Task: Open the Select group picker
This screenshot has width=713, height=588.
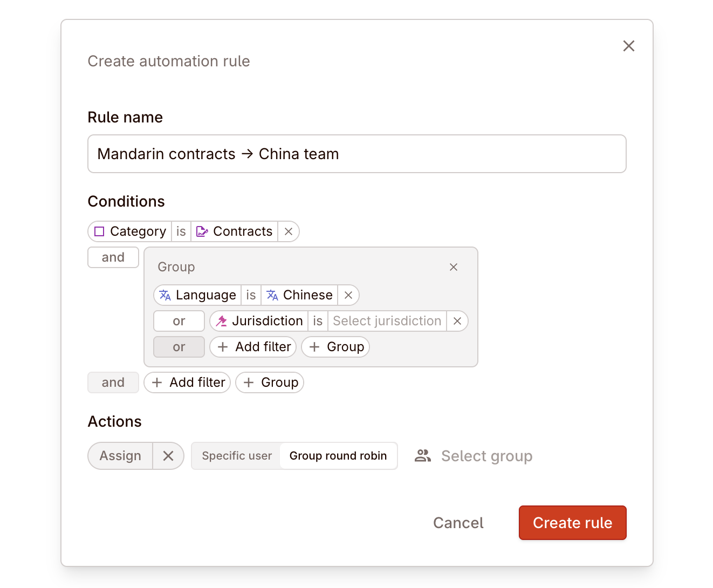Action: coord(486,456)
